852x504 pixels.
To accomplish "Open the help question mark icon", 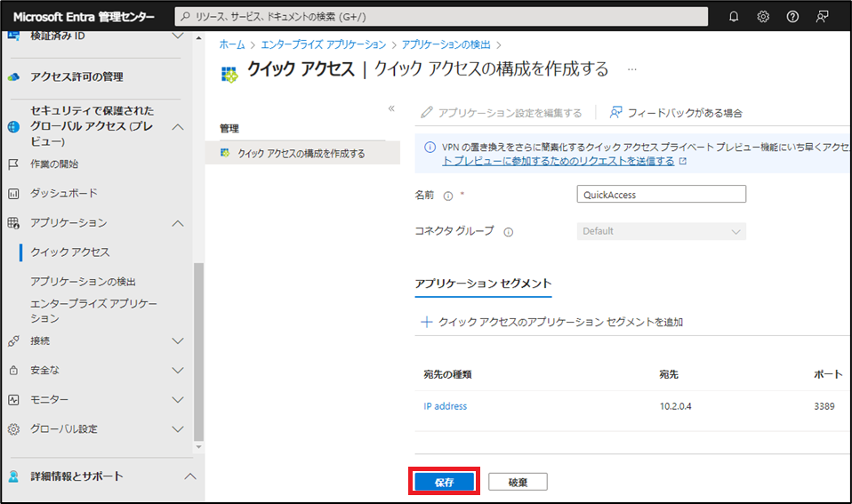I will point(792,17).
